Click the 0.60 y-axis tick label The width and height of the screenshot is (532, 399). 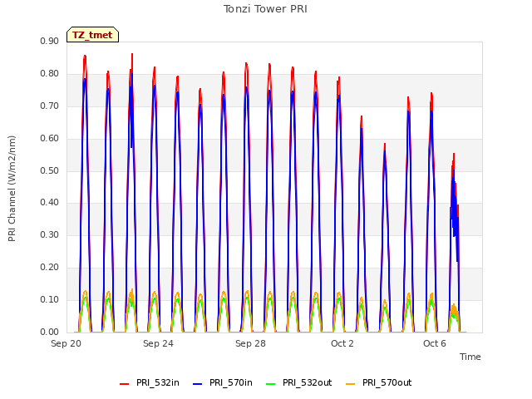(x=50, y=139)
